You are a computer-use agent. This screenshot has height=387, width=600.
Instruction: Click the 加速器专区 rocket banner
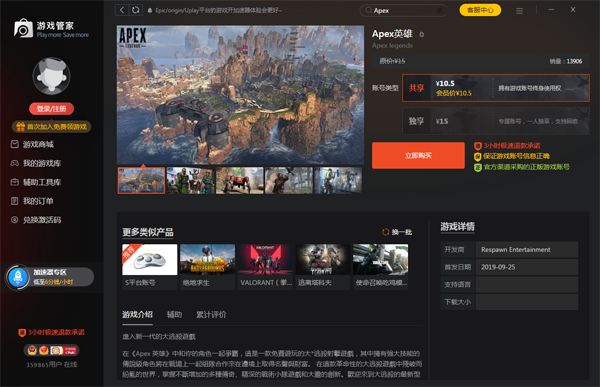click(49, 277)
